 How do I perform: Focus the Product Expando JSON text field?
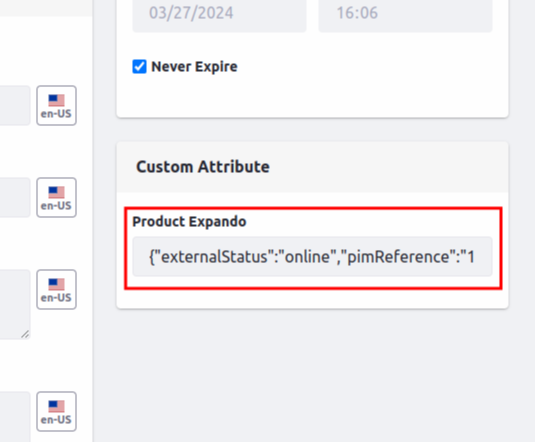point(312,256)
